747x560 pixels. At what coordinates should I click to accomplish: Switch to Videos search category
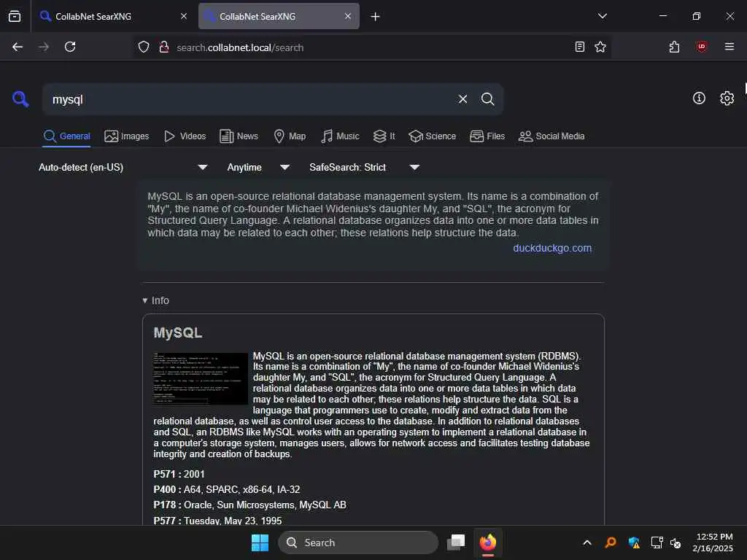(185, 136)
